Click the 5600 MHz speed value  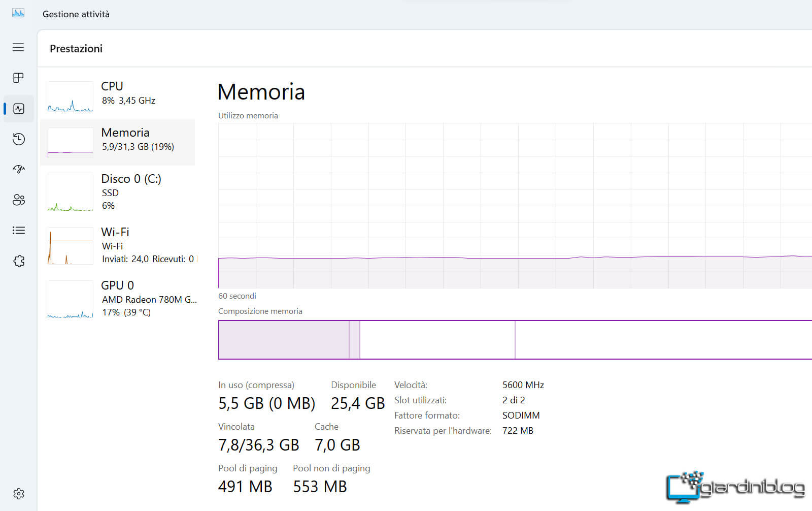pos(523,385)
